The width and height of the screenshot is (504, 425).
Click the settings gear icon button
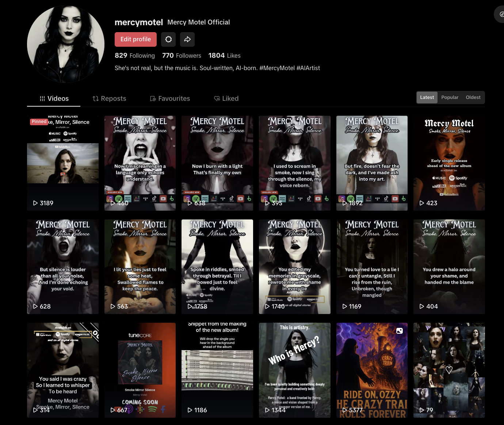pos(168,39)
